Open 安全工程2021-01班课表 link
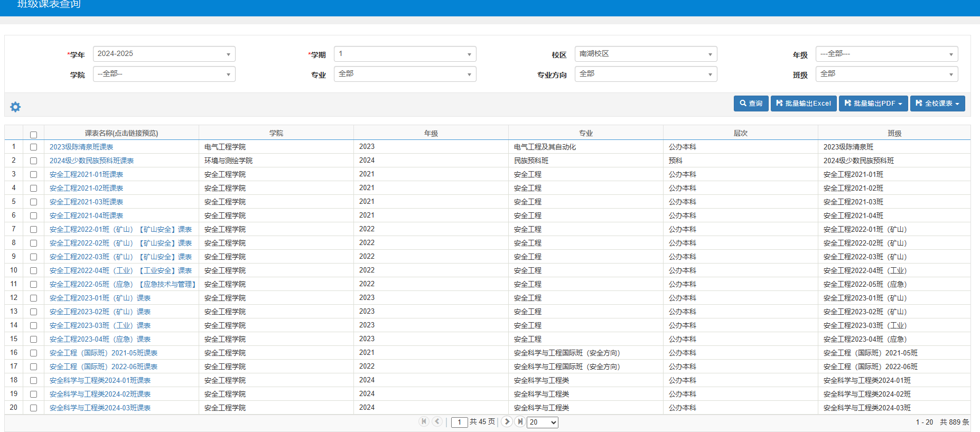Viewport: 980px width, 432px height. 86,174
